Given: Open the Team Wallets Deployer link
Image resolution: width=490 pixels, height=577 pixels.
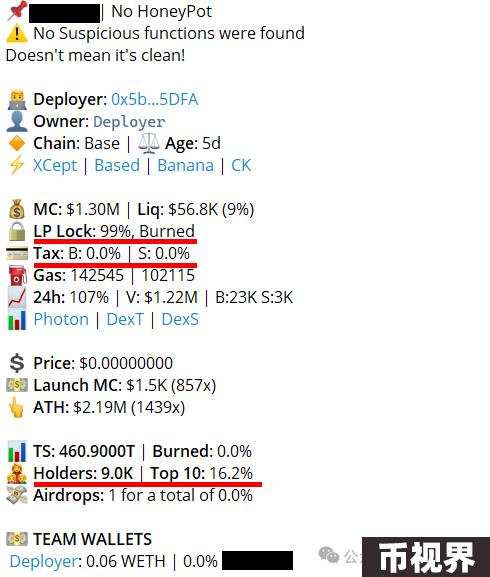Looking at the screenshot, I should (x=44, y=562).
